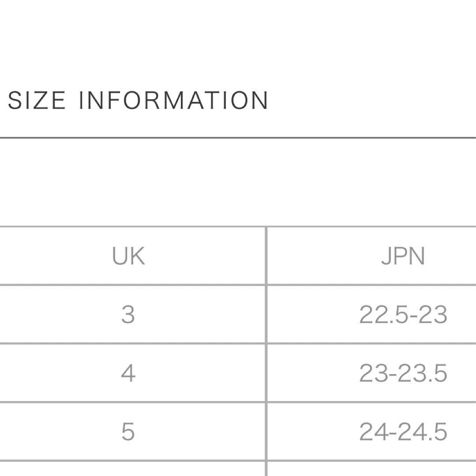
Task: Click the SIZE INFORMATION heading
Action: point(138,100)
